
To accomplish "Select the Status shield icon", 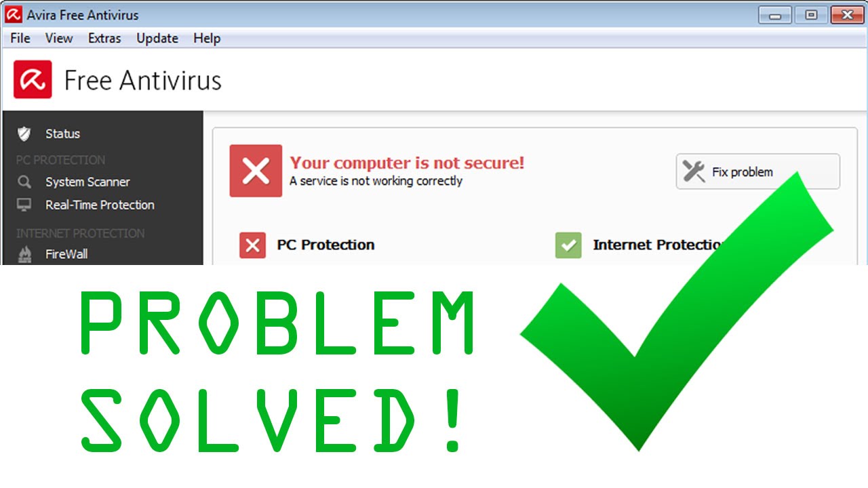I will [x=24, y=134].
